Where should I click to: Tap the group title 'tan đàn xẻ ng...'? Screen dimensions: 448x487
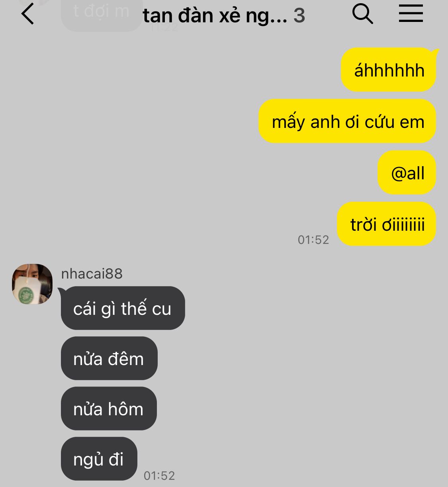click(x=215, y=16)
